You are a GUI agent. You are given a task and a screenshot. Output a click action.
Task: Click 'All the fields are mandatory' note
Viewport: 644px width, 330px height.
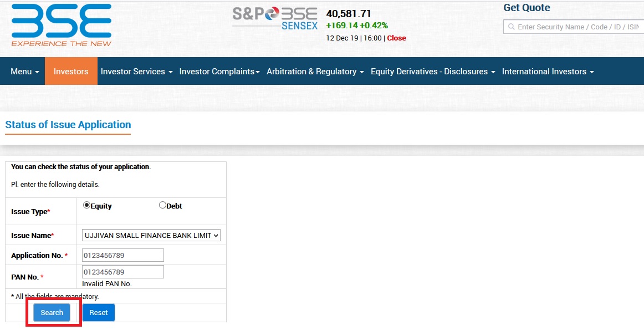[55, 296]
